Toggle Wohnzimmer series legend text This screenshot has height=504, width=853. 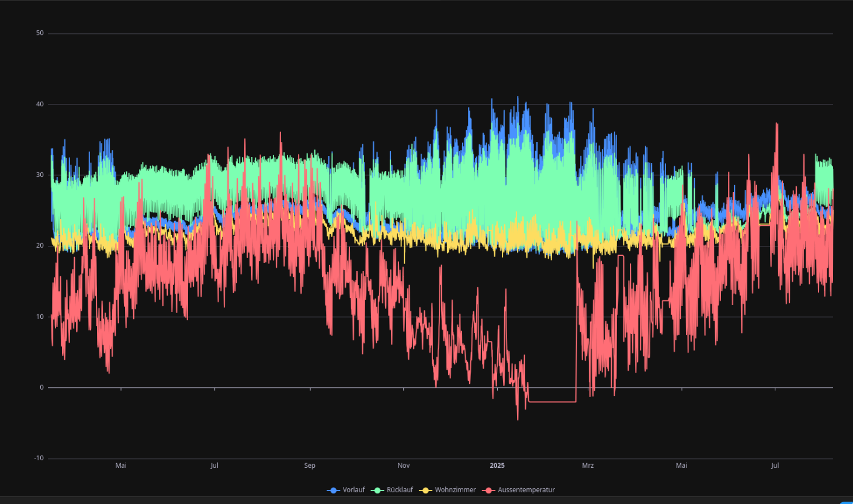click(x=455, y=490)
